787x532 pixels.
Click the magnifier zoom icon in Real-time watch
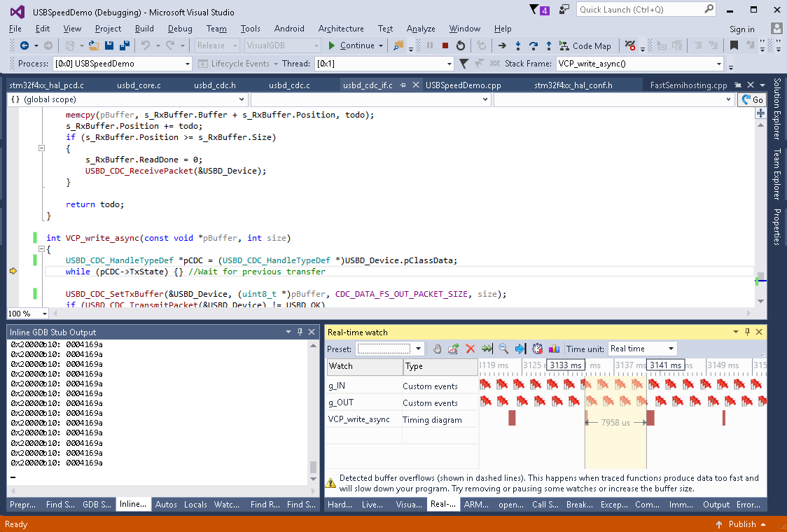click(x=503, y=349)
